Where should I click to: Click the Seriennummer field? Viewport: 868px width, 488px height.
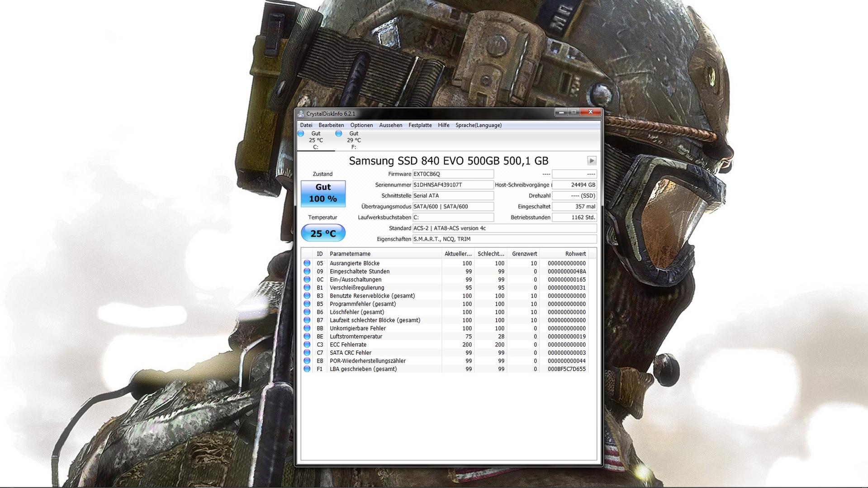pos(453,185)
